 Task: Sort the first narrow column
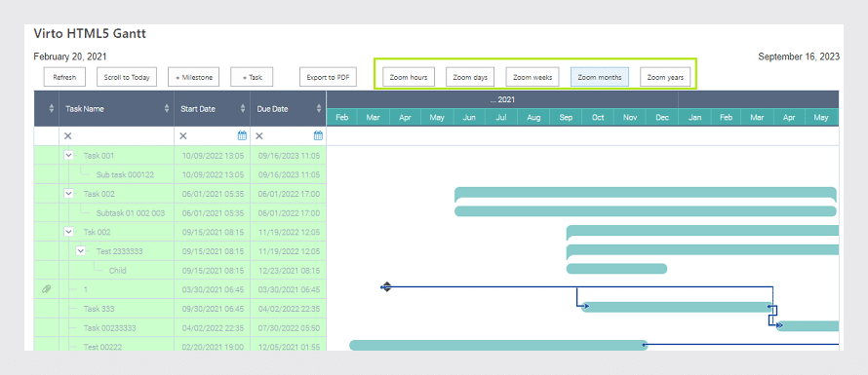(52, 109)
